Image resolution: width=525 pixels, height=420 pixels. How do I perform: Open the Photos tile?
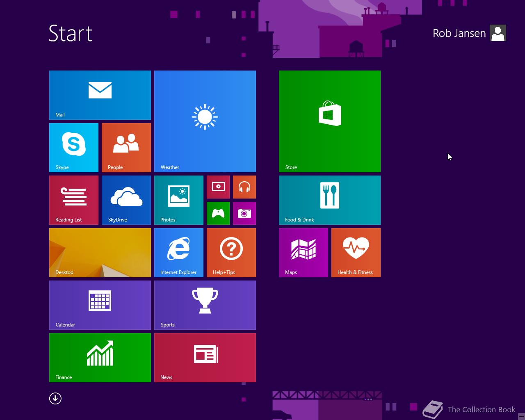[179, 200]
